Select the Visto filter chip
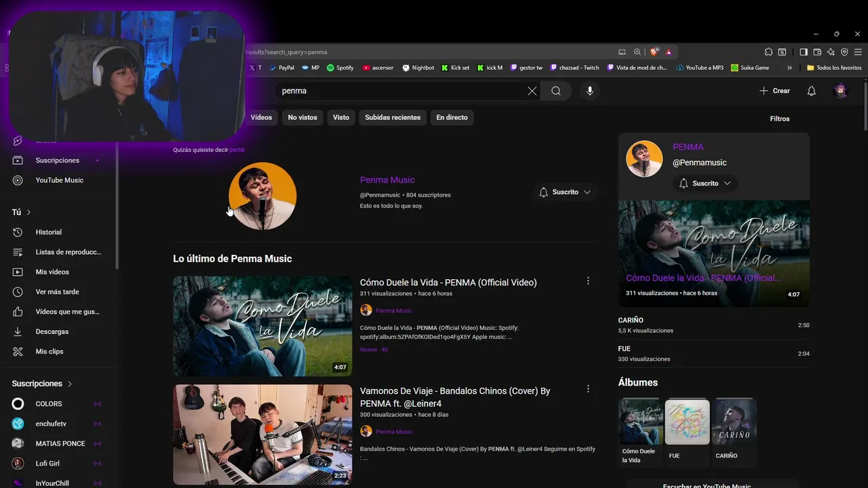This screenshot has width=868, height=488. [341, 117]
